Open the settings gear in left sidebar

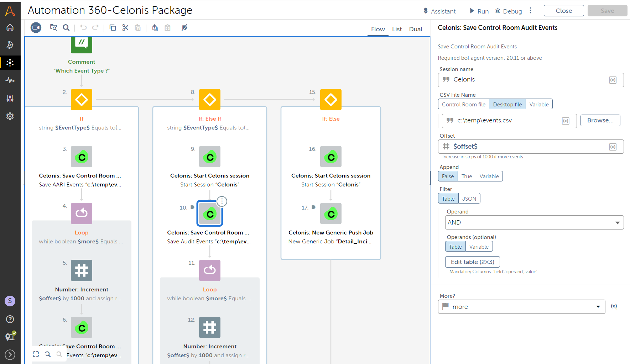click(x=10, y=116)
